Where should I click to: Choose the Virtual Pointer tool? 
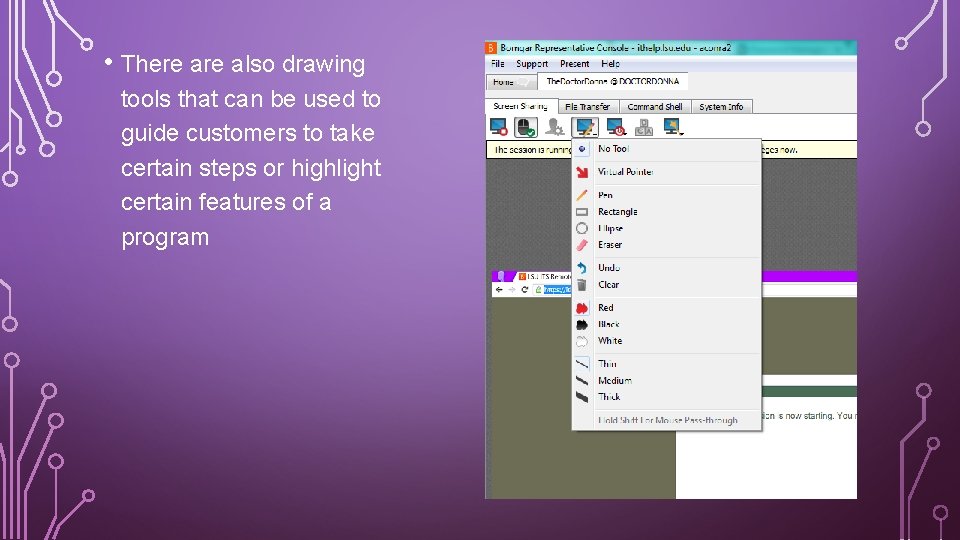tap(667, 172)
